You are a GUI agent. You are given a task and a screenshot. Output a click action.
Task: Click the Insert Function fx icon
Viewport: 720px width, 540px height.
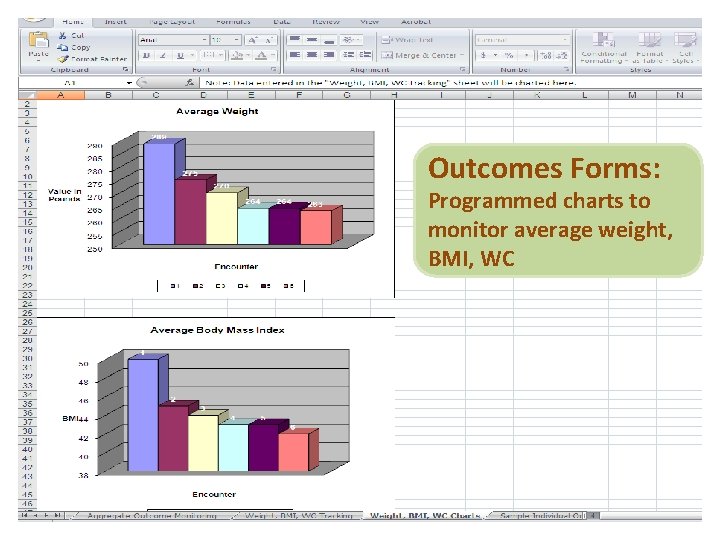190,83
